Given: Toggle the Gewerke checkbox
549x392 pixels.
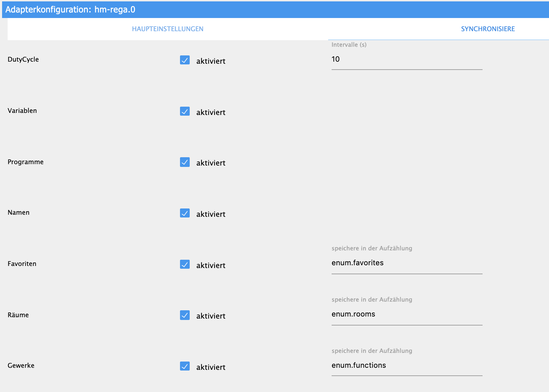Looking at the screenshot, I should tap(185, 366).
